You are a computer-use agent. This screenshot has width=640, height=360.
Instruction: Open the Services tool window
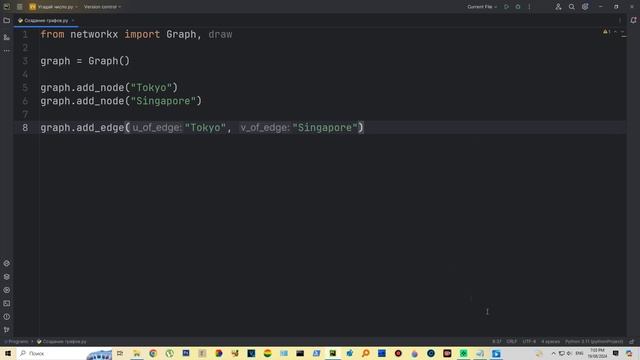pyautogui.click(x=7, y=290)
